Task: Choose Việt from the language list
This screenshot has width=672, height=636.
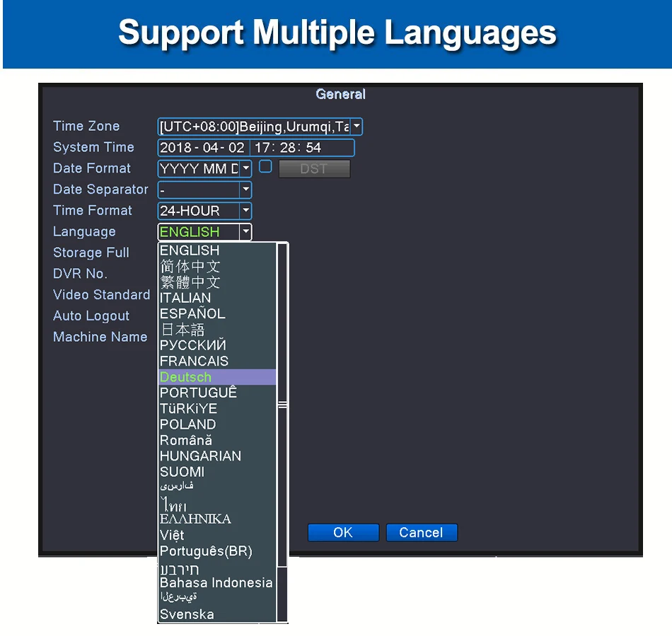Action: point(217,535)
